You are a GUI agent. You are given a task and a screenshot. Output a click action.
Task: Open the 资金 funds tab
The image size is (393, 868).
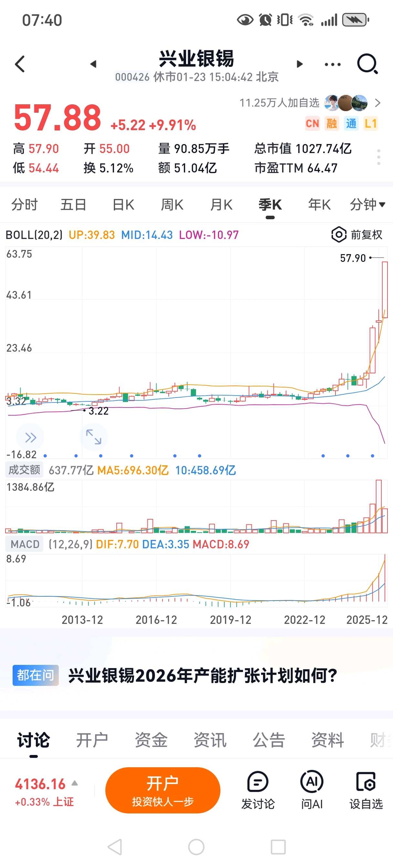pyautogui.click(x=151, y=740)
